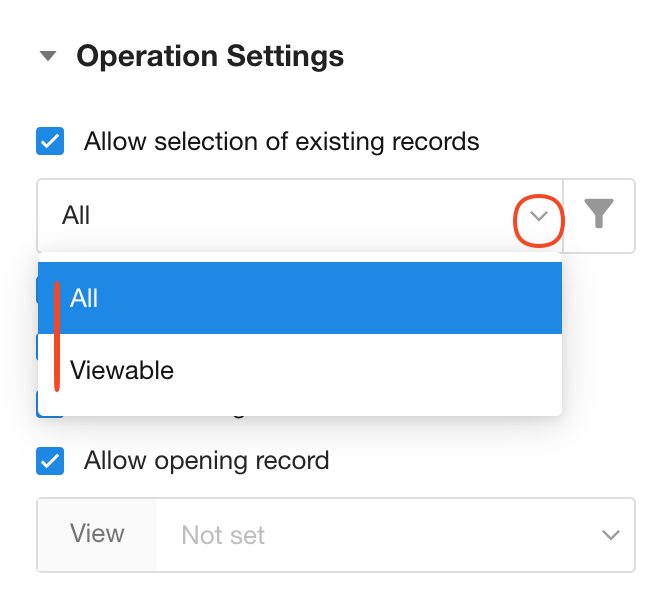Click the 'Allow selection of existing records' label
The width and height of the screenshot is (672, 594).
pos(281,141)
